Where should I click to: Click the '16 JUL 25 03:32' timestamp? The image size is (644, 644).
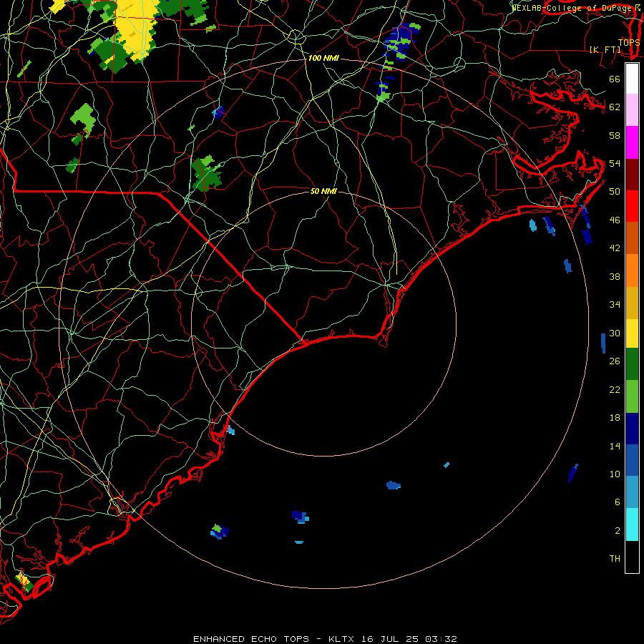tap(409, 639)
